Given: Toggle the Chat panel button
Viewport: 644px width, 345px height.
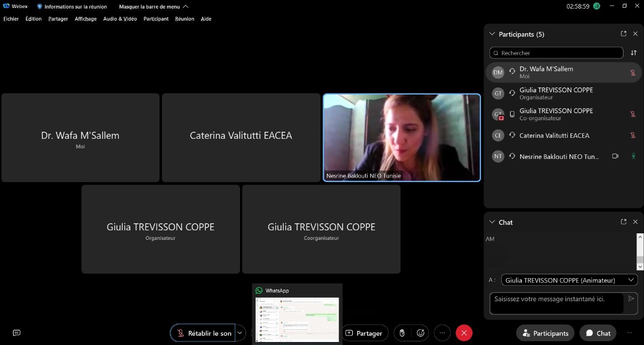Looking at the screenshot, I should (598, 333).
